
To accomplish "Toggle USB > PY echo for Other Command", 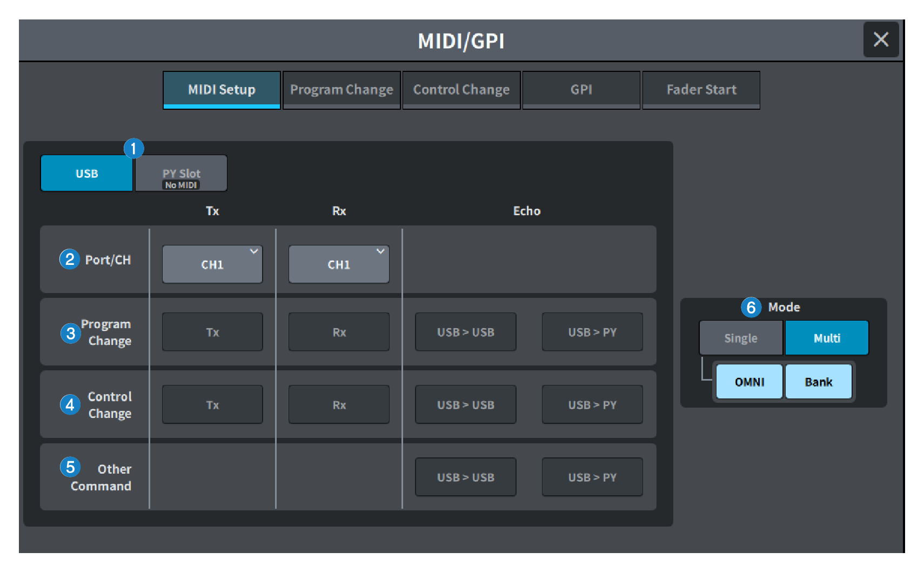I will (x=592, y=477).
